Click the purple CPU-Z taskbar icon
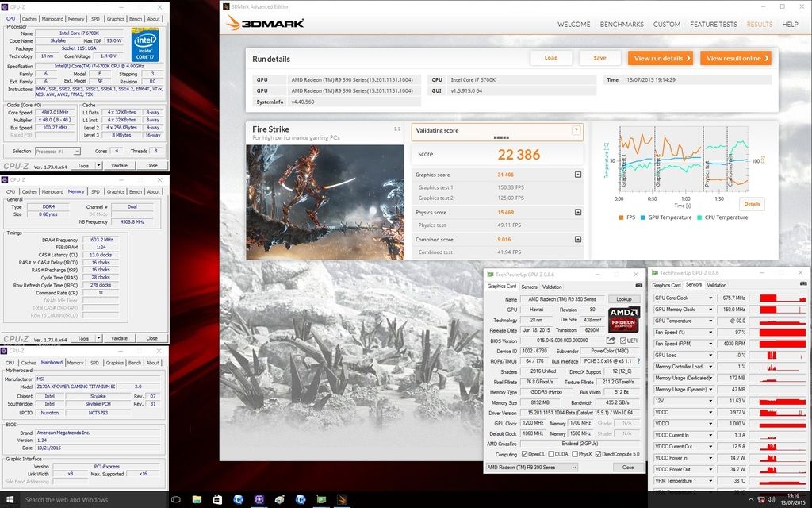The height and width of the screenshot is (508, 812). click(x=259, y=500)
